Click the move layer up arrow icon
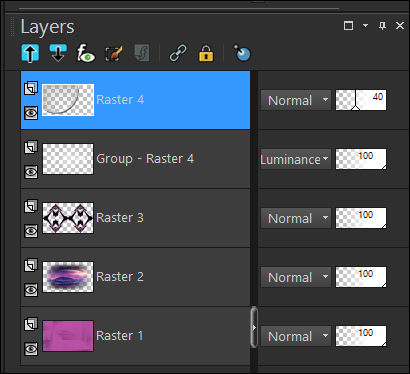This screenshot has width=410, height=374. [30, 53]
